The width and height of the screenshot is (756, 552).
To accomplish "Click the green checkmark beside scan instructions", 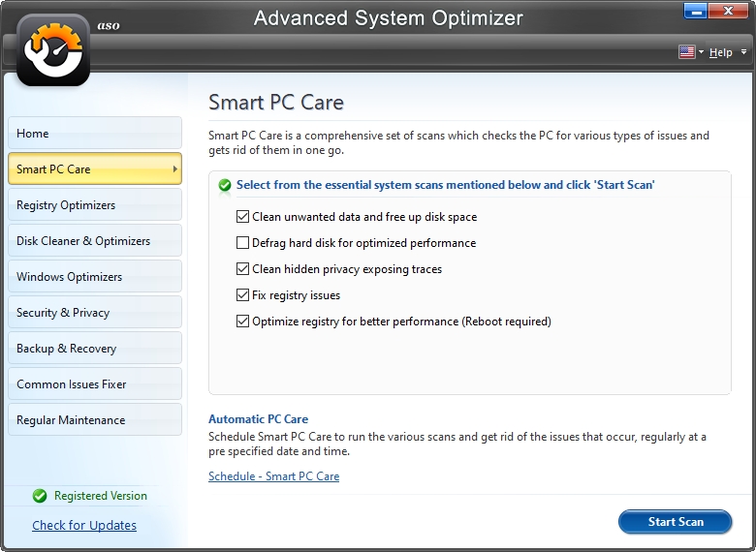I will 225,185.
